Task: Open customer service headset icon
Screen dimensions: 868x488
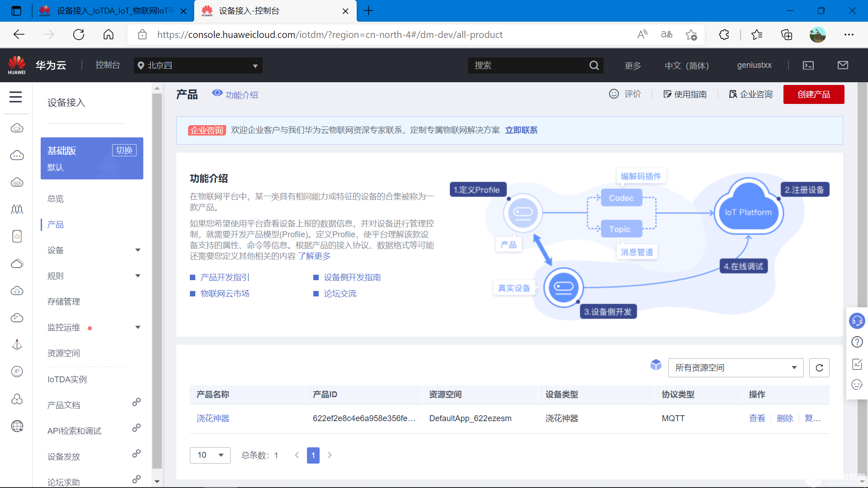Action: click(857, 321)
